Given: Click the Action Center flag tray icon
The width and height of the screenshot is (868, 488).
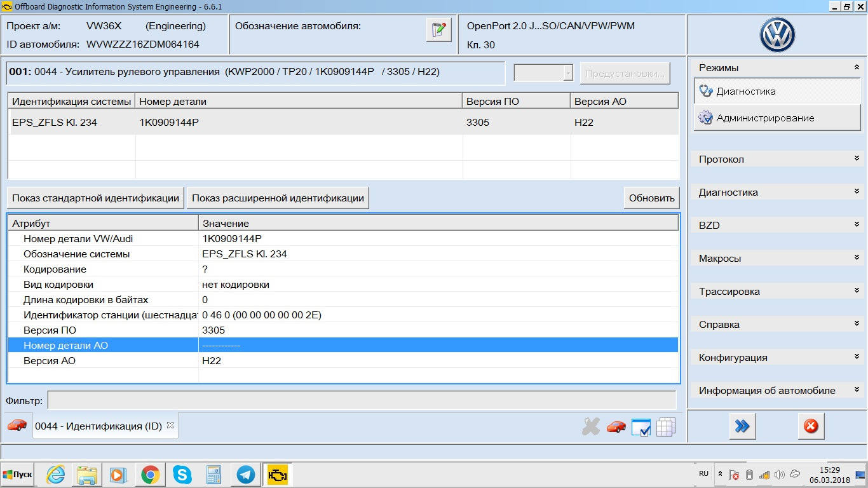Looking at the screenshot, I should point(734,475).
